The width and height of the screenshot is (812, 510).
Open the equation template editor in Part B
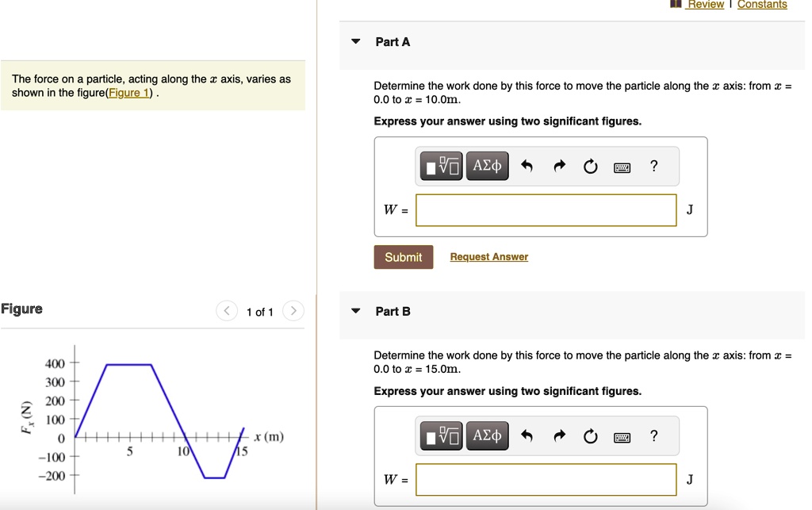(x=441, y=435)
